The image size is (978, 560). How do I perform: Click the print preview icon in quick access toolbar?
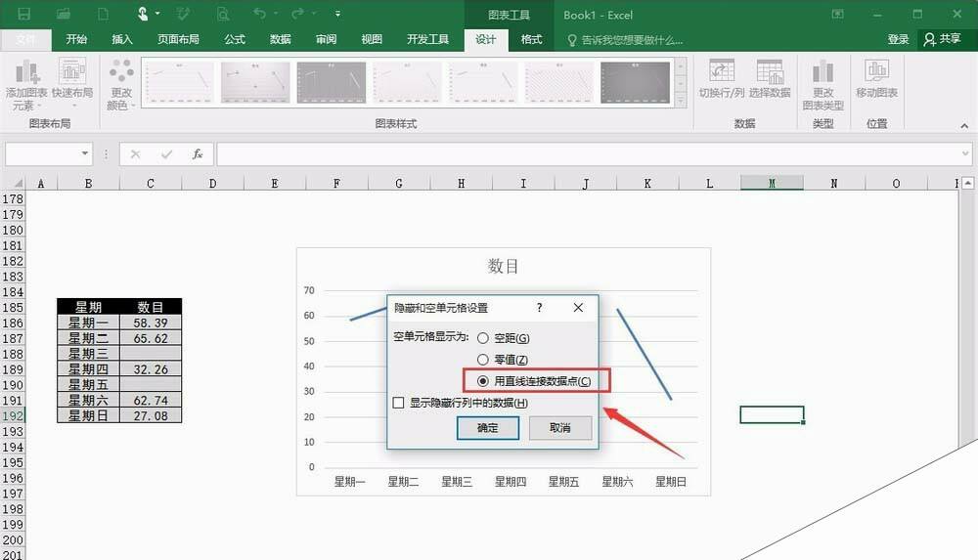[222, 14]
